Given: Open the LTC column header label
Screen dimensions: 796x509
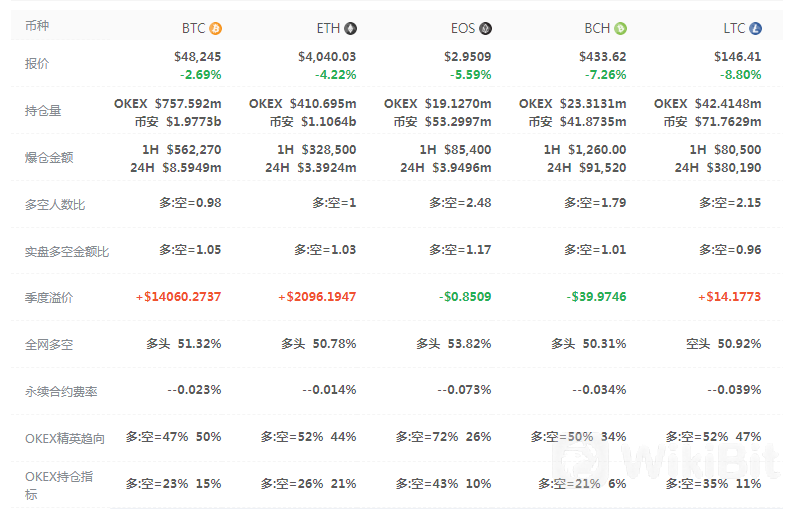Looking at the screenshot, I should click(x=734, y=28).
